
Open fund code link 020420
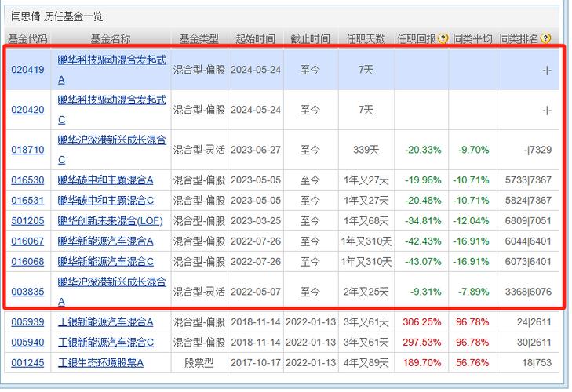pos(27,110)
